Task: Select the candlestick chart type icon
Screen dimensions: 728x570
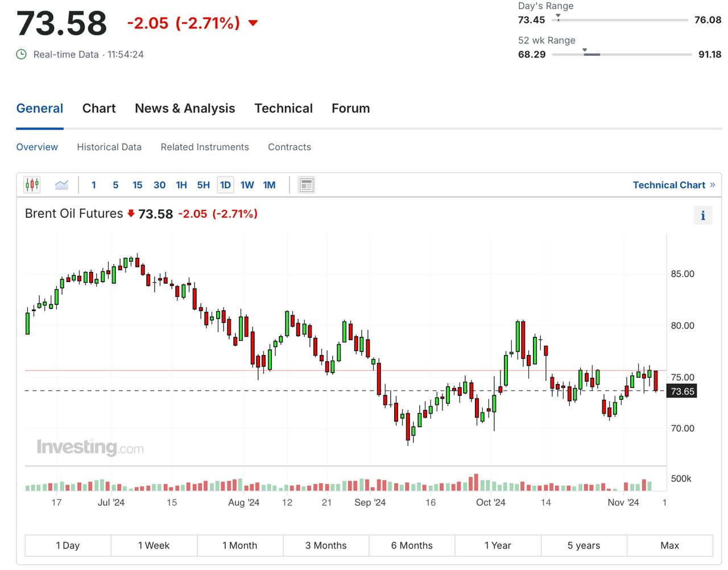Action: [x=32, y=185]
